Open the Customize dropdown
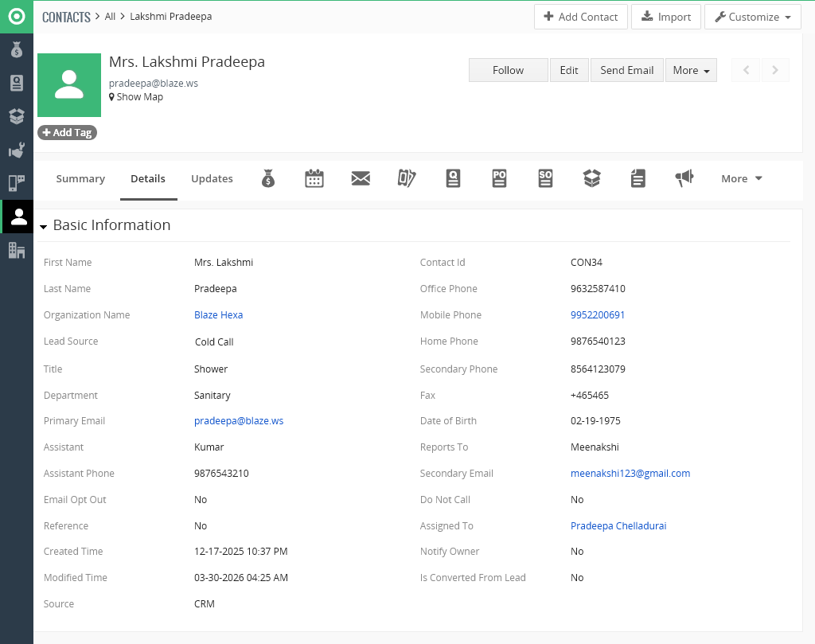Screen dimensions: 815x644 point(753,17)
